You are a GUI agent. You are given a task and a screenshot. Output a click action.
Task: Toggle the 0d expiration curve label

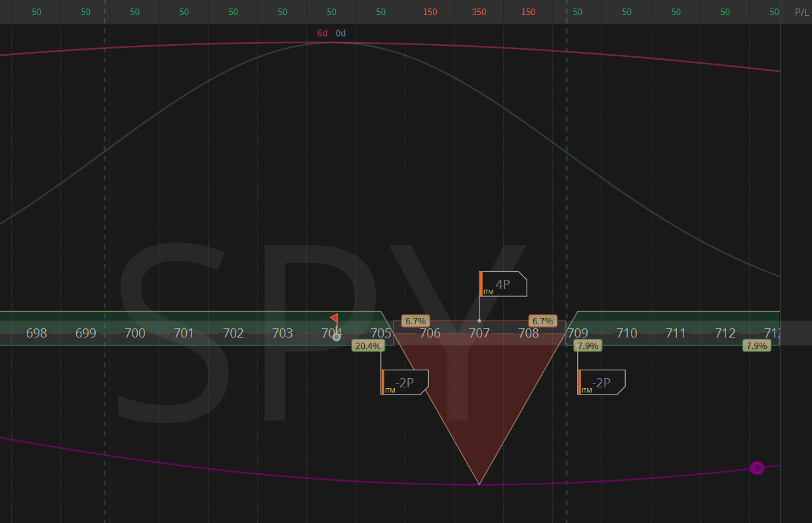pos(340,33)
